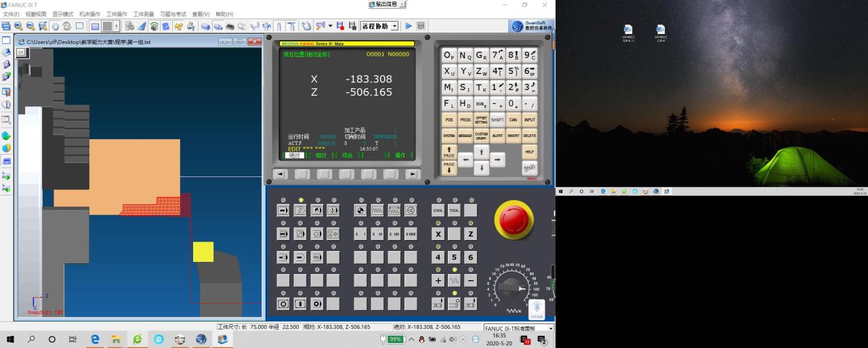Click the hand pan toolbar icon
The width and height of the screenshot is (868, 348).
(x=56, y=26)
